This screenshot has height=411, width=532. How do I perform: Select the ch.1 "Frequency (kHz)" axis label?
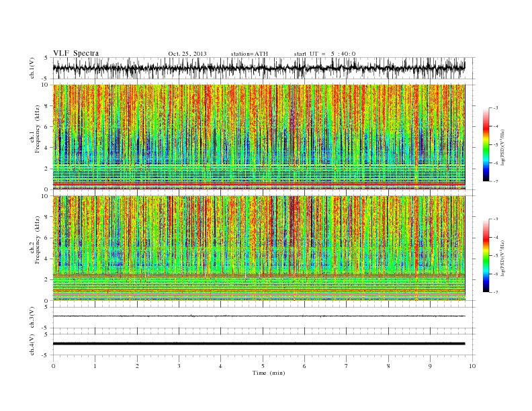tap(38, 129)
